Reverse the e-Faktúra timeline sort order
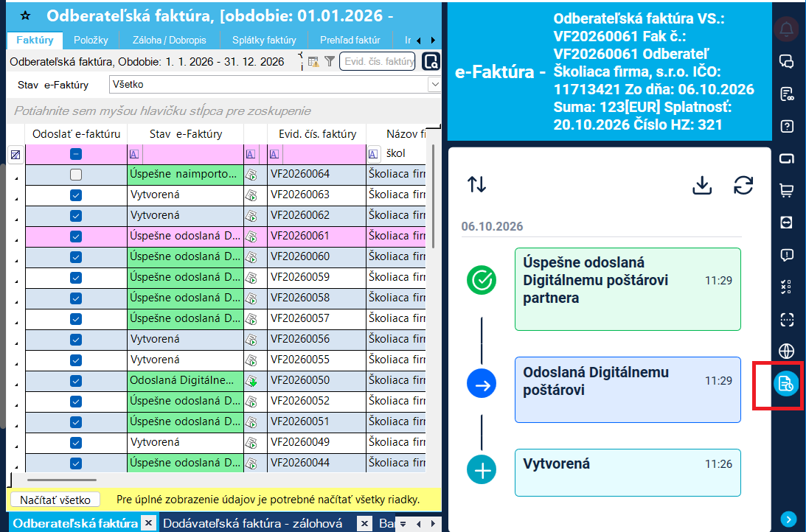Screen dimensions: 806x532 pos(476,184)
